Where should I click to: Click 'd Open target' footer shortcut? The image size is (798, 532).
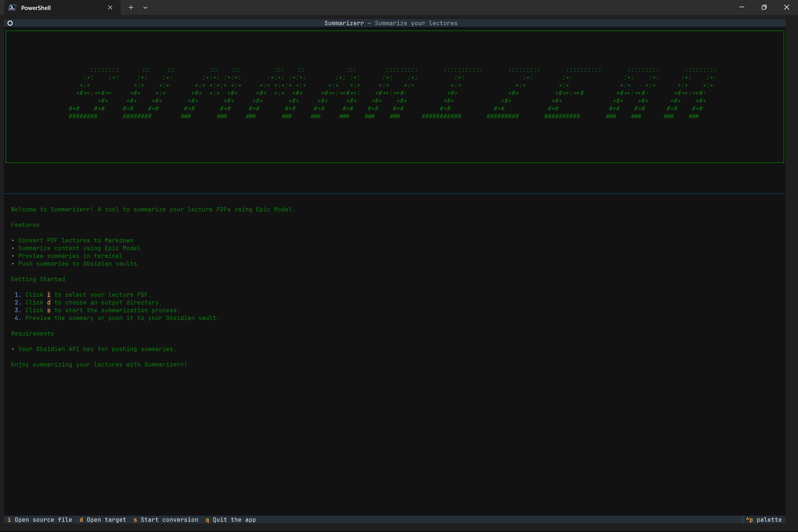pyautogui.click(x=103, y=520)
